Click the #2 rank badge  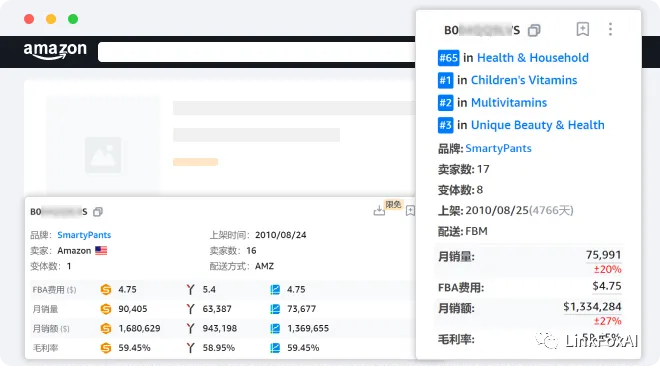(x=445, y=102)
